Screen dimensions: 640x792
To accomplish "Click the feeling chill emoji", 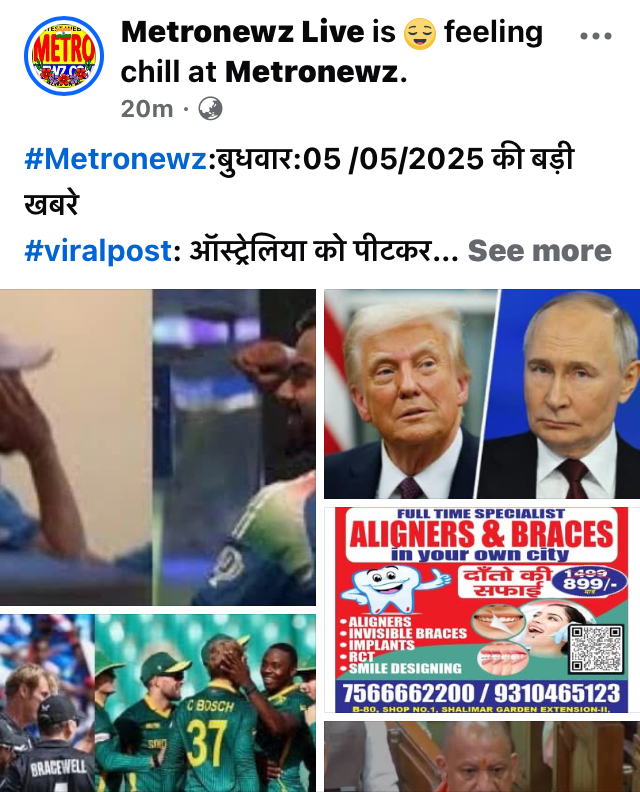I will pyautogui.click(x=420, y=33).
